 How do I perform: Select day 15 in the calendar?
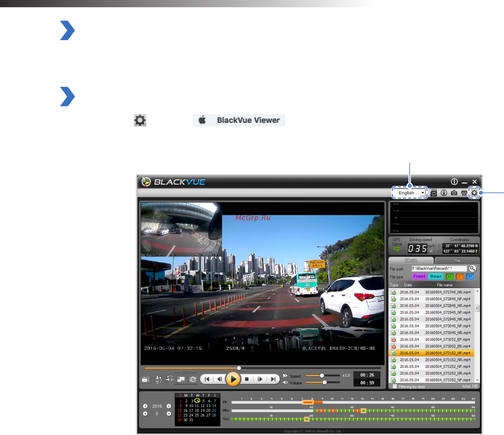click(x=180, y=410)
